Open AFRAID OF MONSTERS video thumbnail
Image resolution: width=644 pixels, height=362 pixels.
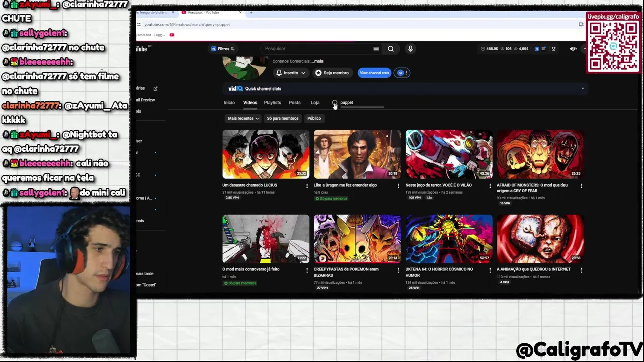[540, 154]
